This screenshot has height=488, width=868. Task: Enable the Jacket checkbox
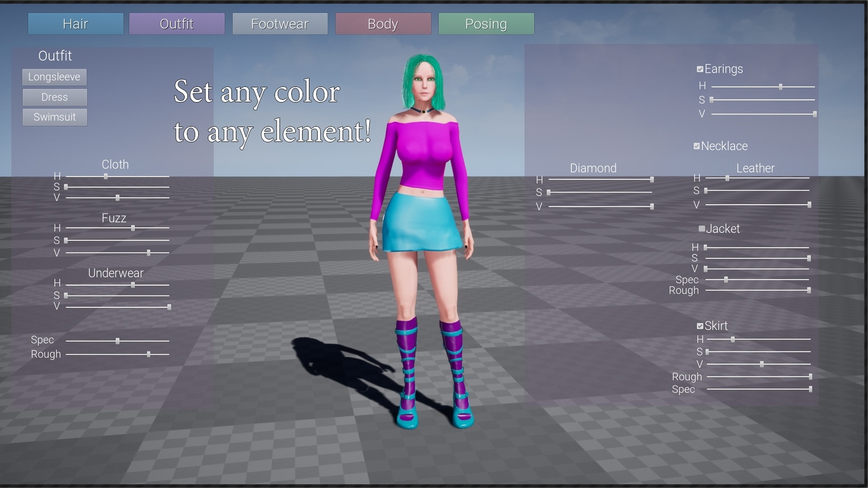[x=702, y=229]
